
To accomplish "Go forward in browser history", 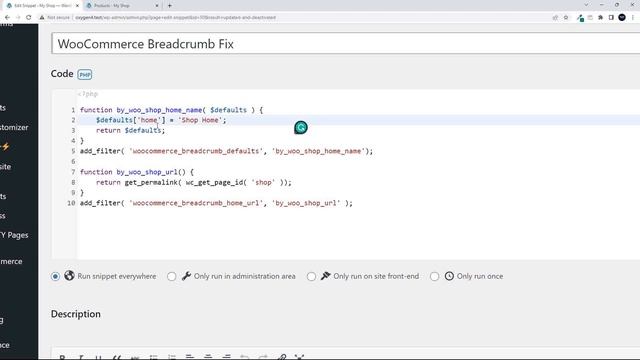I will coord(18,18).
